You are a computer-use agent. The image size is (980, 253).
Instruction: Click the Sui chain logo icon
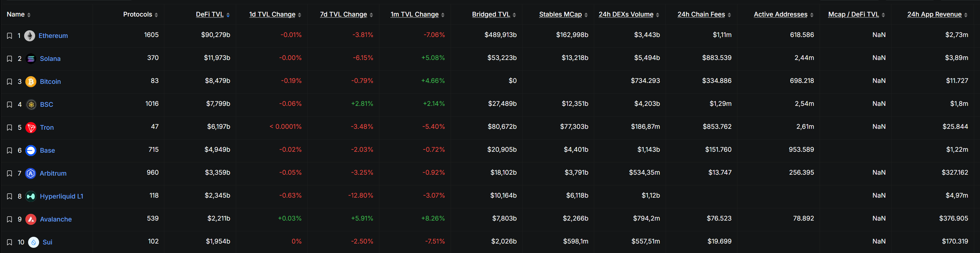[34, 242]
